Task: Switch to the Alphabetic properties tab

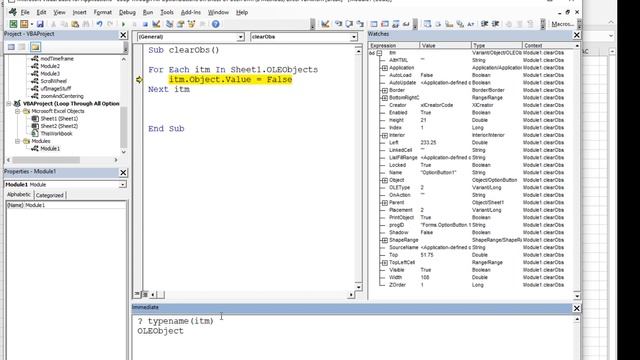Action: pos(19,195)
